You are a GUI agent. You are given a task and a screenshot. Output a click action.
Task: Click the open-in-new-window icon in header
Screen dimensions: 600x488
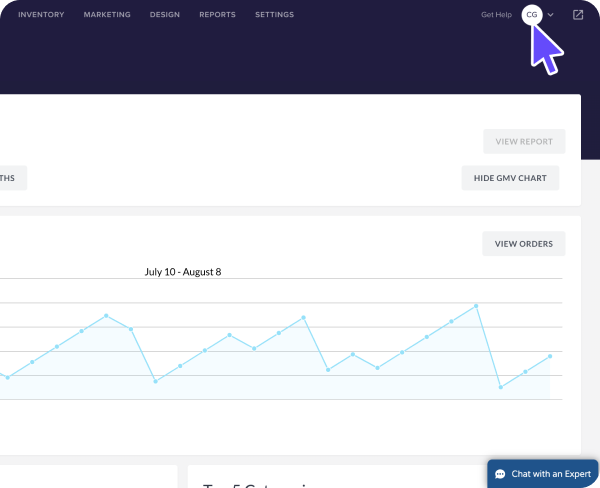click(578, 15)
